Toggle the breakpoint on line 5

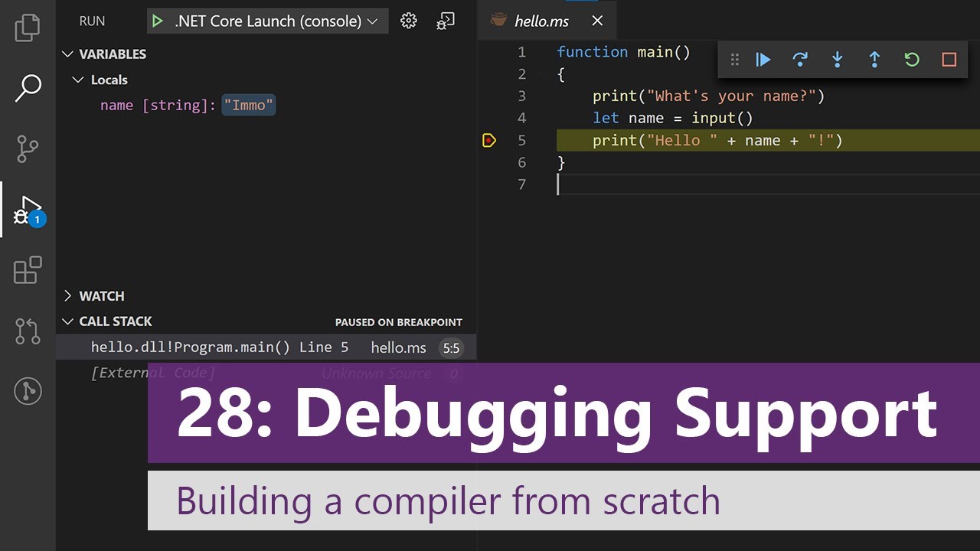(x=489, y=140)
